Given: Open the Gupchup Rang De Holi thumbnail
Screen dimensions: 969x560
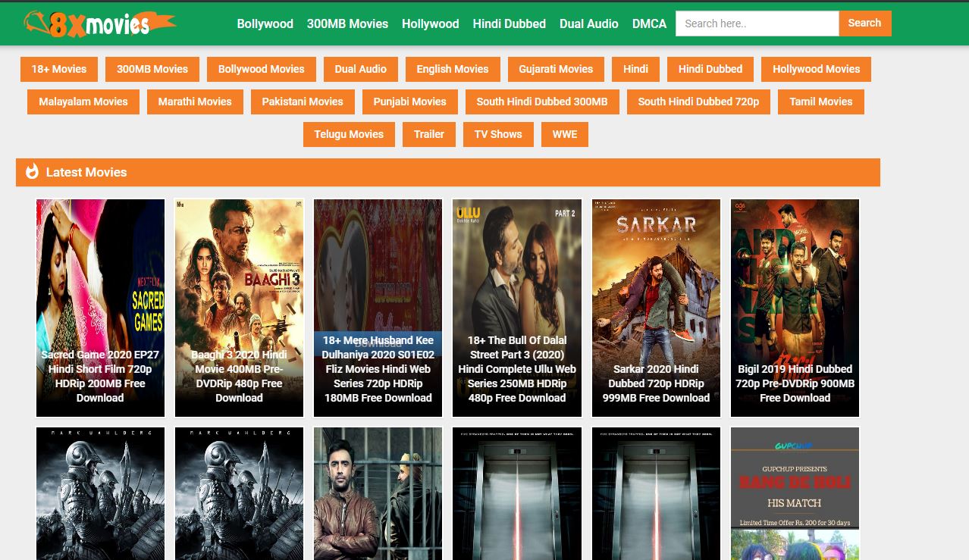Looking at the screenshot, I should [795, 493].
